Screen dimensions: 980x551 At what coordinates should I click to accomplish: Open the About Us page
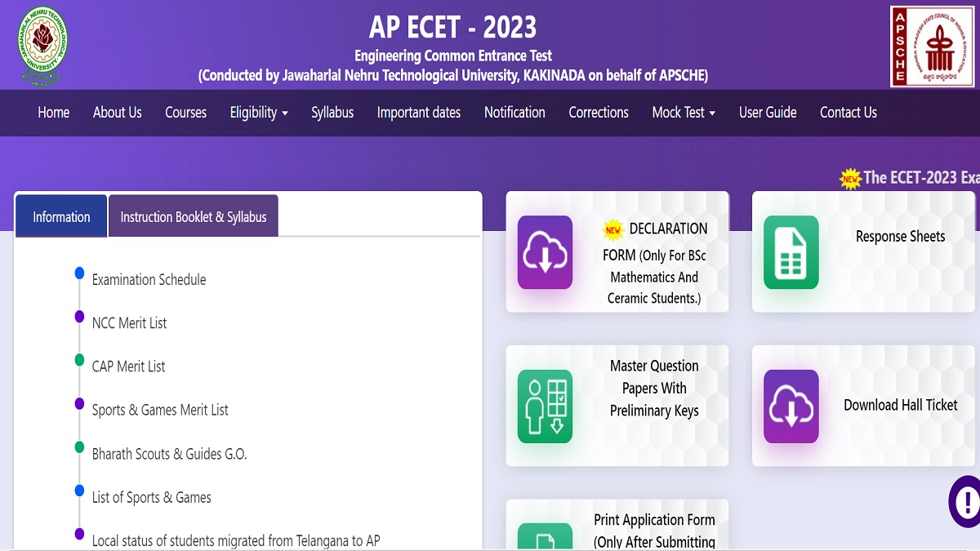[x=118, y=113]
